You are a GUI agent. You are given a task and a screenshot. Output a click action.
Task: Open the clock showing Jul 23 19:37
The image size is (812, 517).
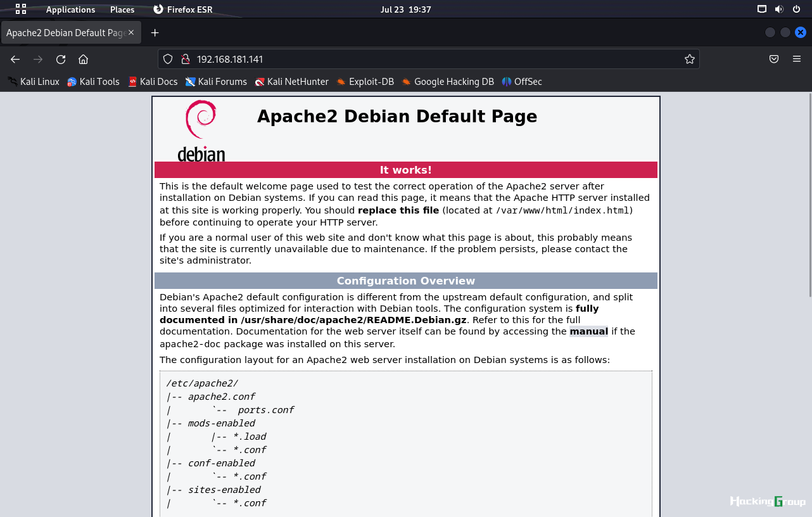[x=405, y=10]
